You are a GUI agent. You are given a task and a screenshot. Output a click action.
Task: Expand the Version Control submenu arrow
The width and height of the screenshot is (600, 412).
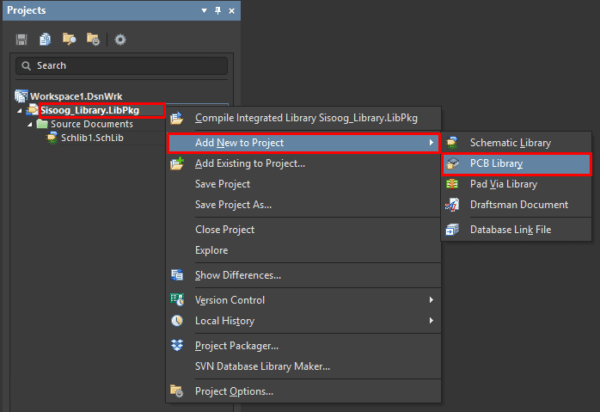tap(431, 300)
